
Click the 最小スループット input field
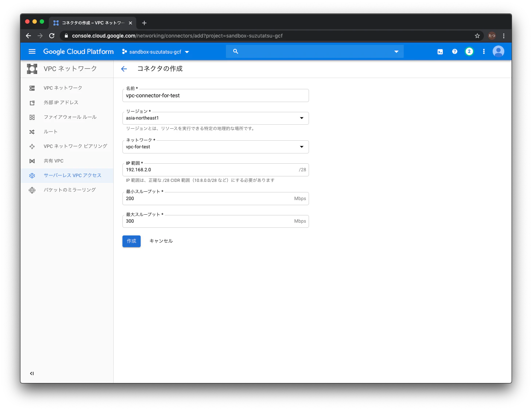coord(216,199)
